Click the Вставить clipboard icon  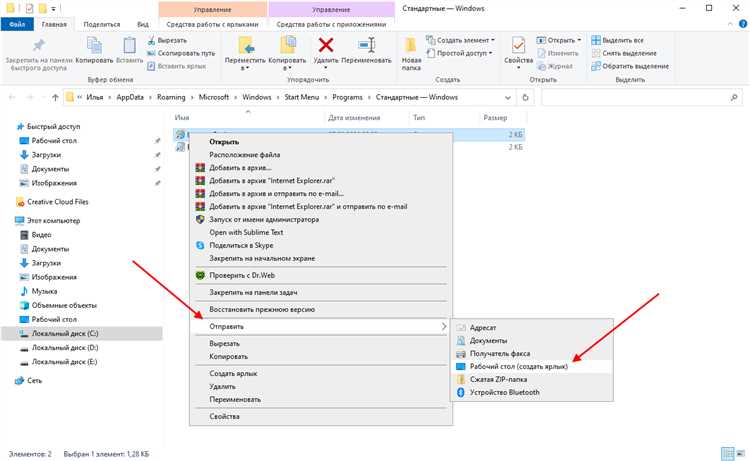130,46
